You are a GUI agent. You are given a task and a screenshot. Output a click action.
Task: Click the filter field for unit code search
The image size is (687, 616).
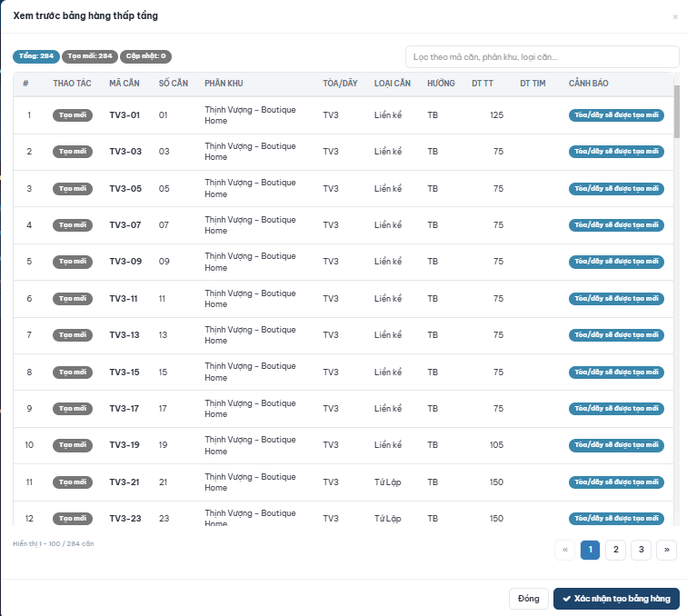point(542,57)
